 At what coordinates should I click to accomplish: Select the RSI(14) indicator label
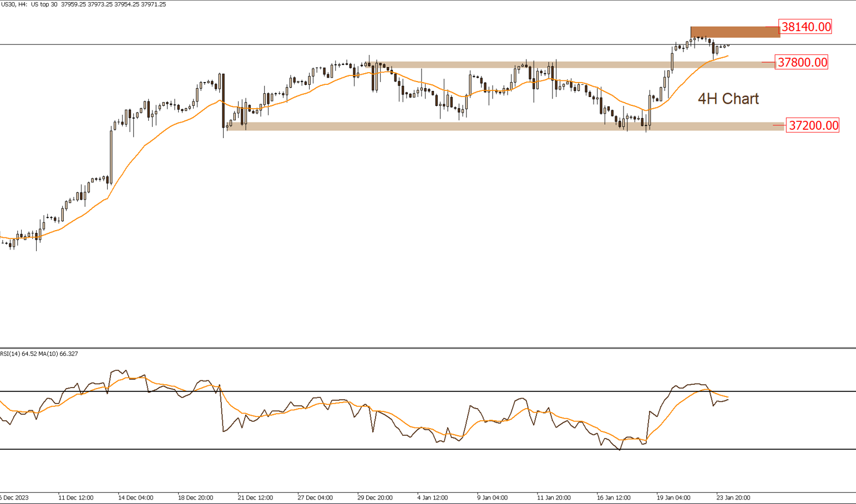[x=17, y=353]
